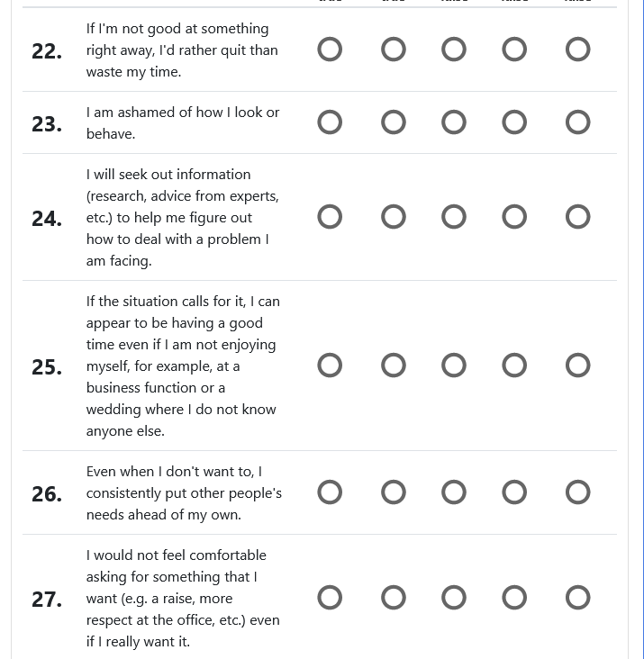644x659 pixels.
Task: Mark fourth radio option for question 23
Action: (514, 122)
